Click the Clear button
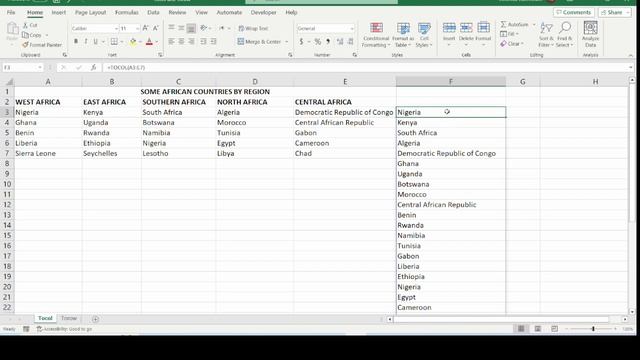640x360 pixels. tap(512, 44)
